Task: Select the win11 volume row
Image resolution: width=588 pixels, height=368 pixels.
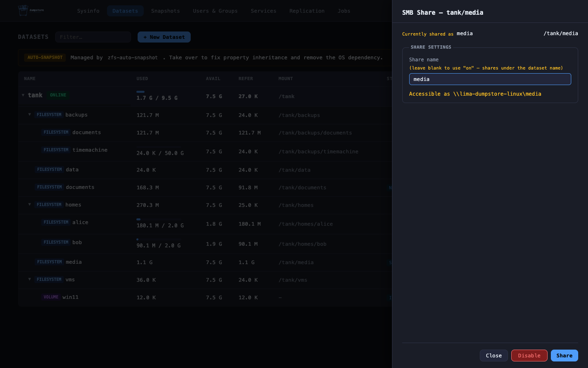Action: (x=205, y=298)
